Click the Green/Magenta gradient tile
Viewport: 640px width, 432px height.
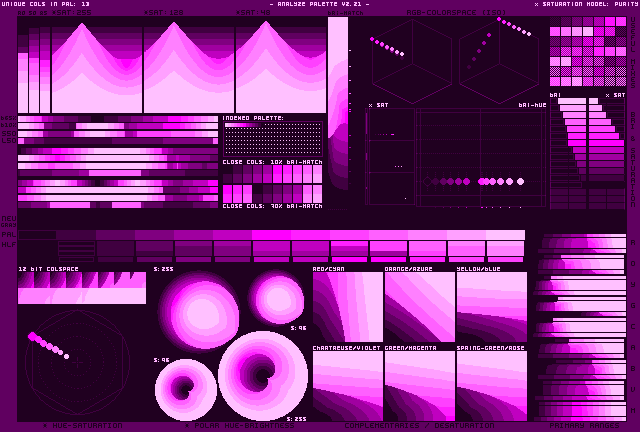pos(419,385)
